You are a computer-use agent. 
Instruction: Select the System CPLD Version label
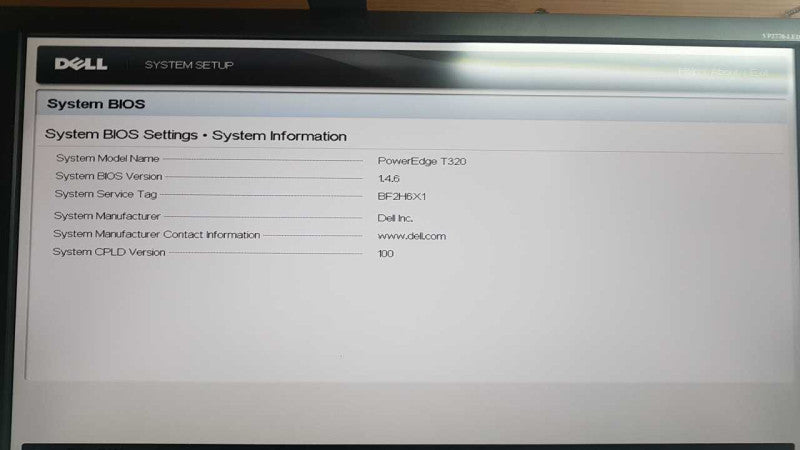109,252
